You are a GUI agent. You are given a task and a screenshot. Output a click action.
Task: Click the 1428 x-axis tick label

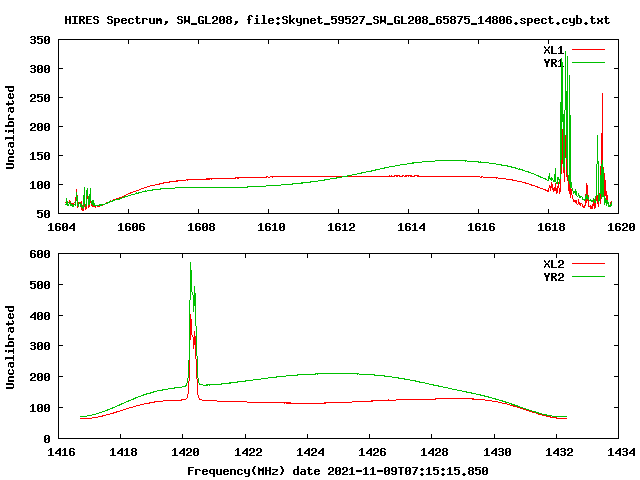pos(434,452)
